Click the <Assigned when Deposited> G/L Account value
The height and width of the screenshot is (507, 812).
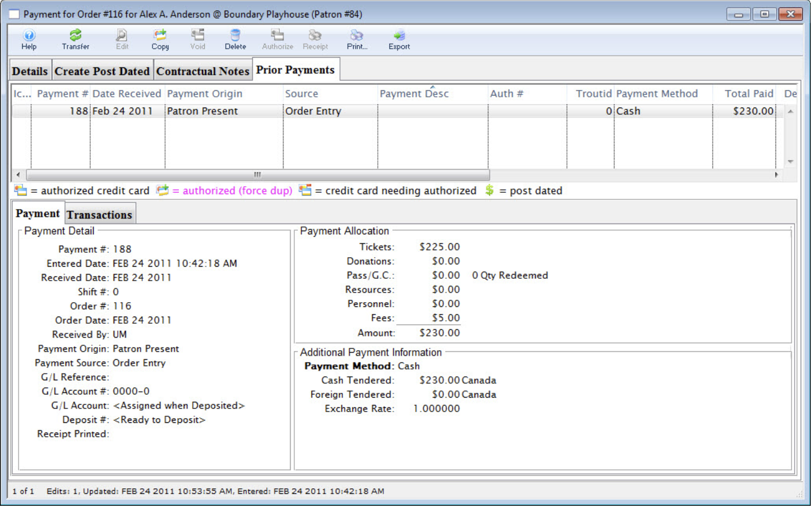179,406
